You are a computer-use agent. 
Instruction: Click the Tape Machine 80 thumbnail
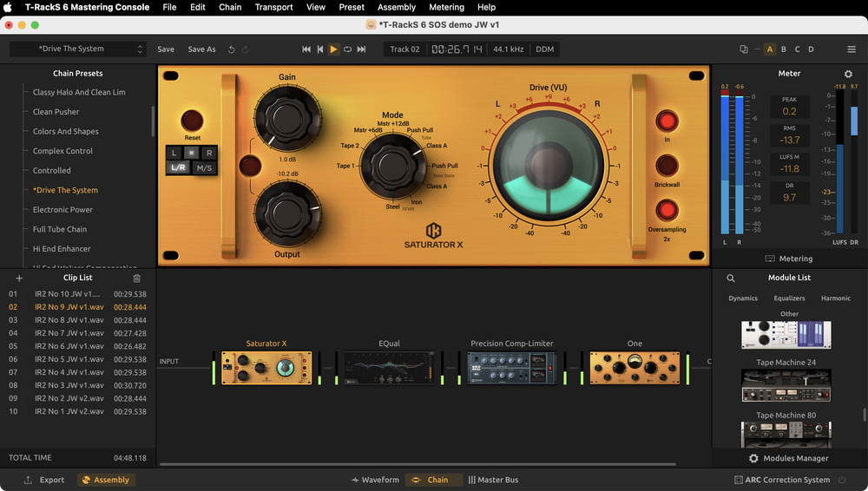[786, 435]
